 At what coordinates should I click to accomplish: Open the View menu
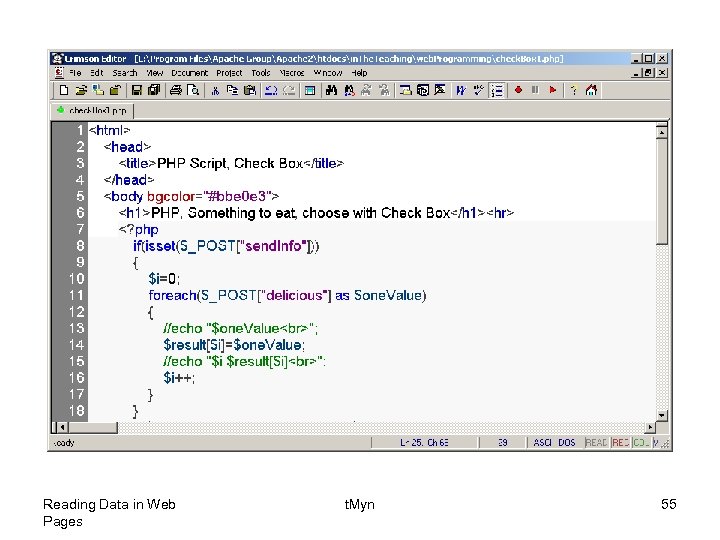click(155, 73)
